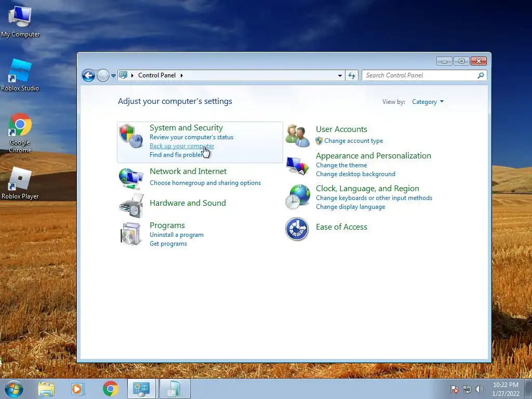This screenshot has height=399, width=532.
Task: Open the View by Category dropdown
Action: (x=428, y=102)
